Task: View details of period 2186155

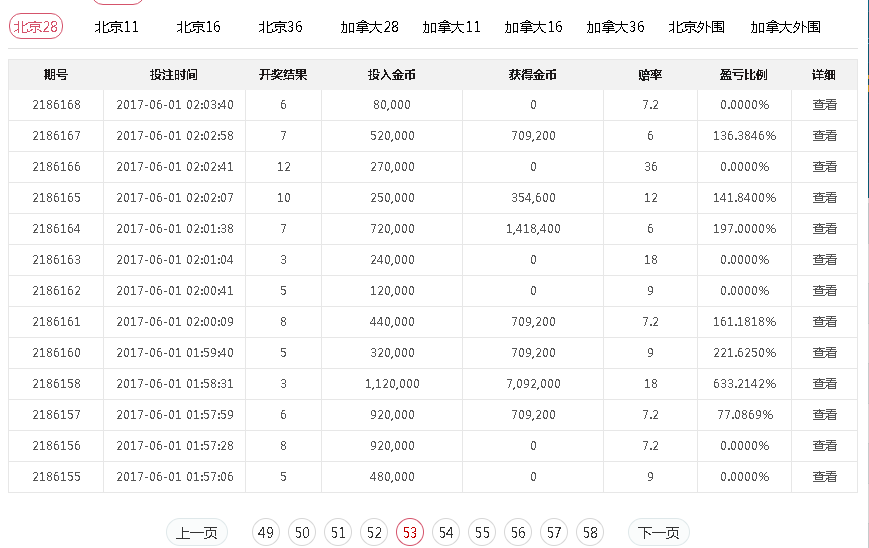Action: pos(824,477)
